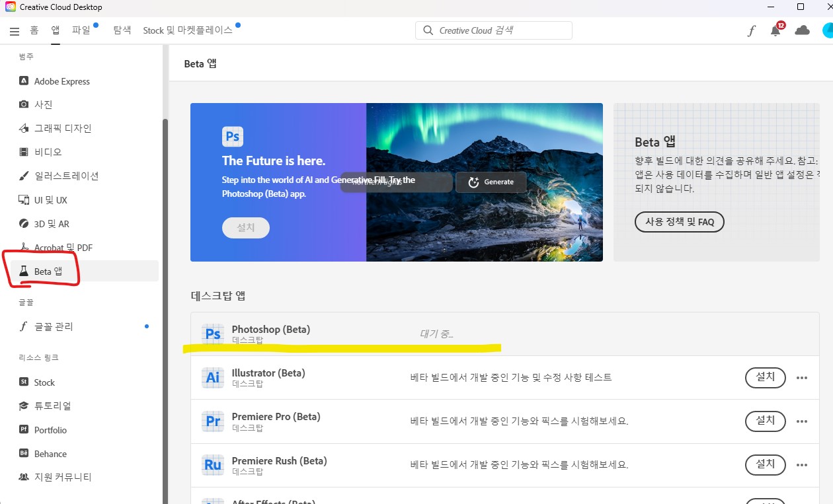833x504 pixels.
Task: Open more options for Illustrator (Beta)
Action: 802,378
